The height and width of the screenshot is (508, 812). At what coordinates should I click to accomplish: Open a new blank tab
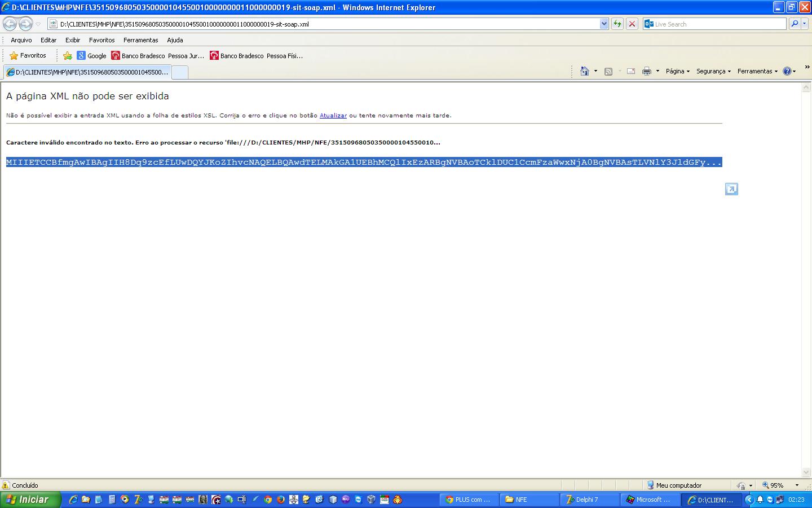[x=179, y=72]
